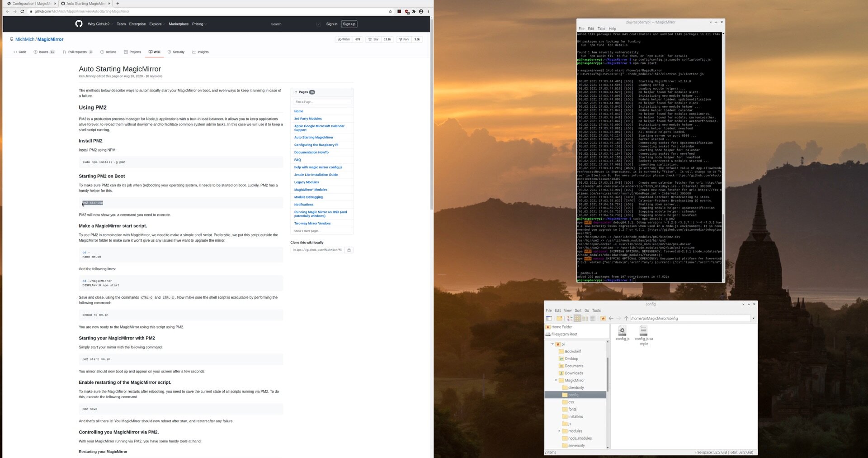The width and height of the screenshot is (868, 458).
Task: Collapse the MagicMirror folder tree node
Action: (x=556, y=381)
